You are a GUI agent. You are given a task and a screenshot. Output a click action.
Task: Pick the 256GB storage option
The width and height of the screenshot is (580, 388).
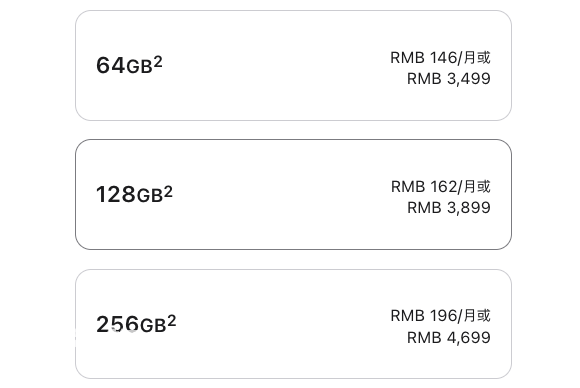point(293,324)
